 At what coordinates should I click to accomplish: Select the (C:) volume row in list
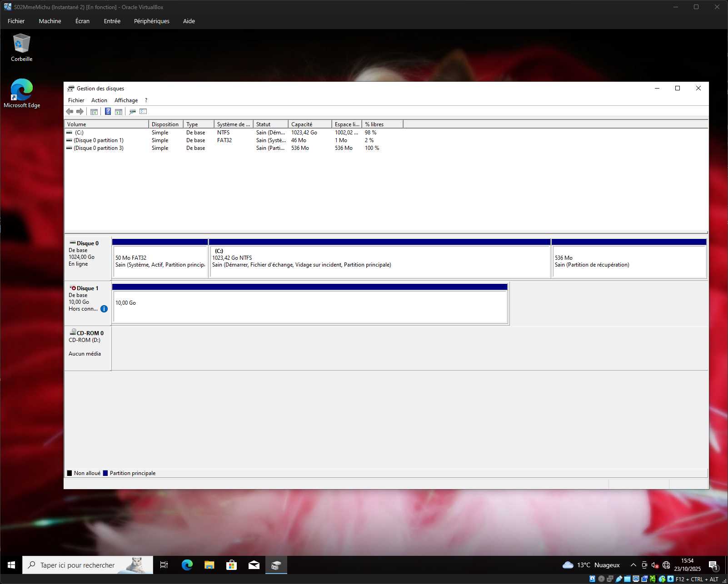tap(80, 133)
